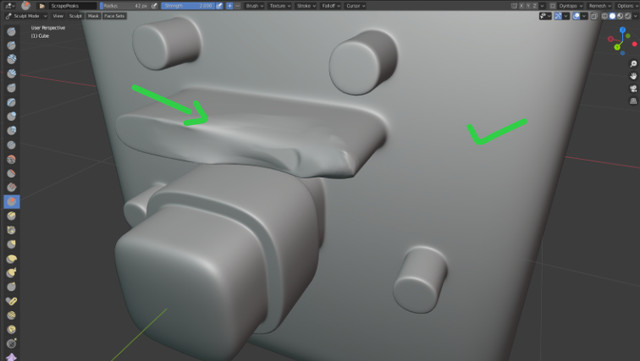
Task: Switch to wireframe shading
Action: tap(604, 16)
